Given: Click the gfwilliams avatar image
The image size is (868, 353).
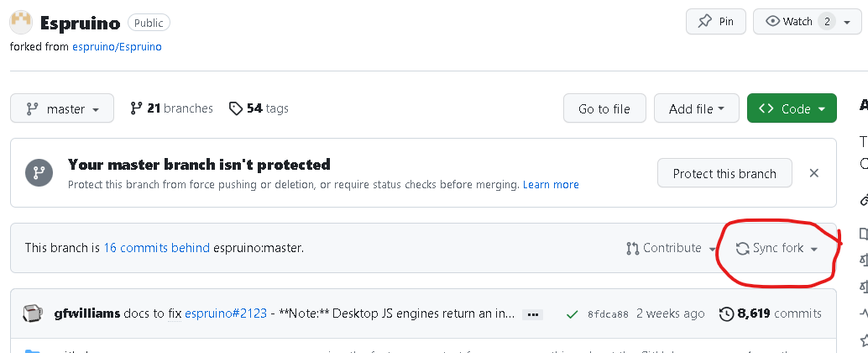Looking at the screenshot, I should (x=33, y=313).
